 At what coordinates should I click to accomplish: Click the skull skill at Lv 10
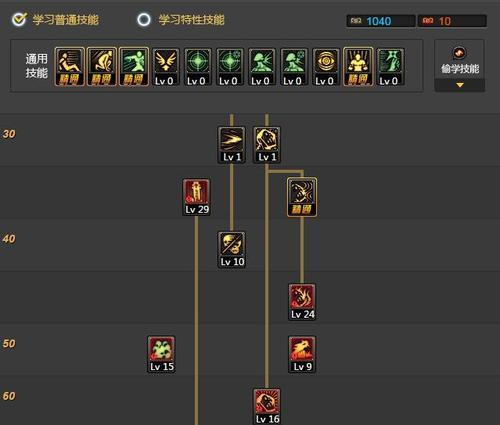pyautogui.click(x=232, y=249)
